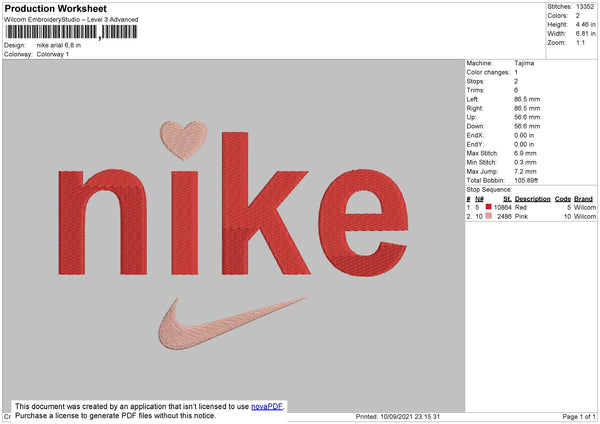This screenshot has width=600, height=424.
Task: Select the EndY value 0.00 in
Action: tap(524, 145)
